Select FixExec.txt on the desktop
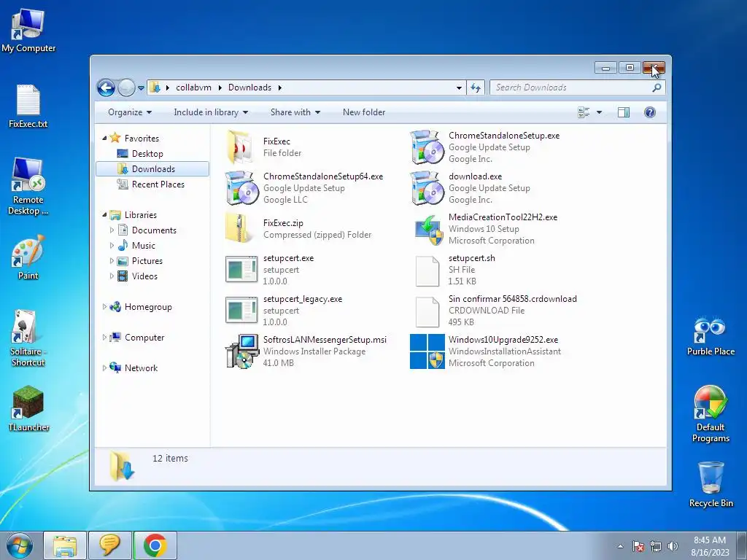The image size is (747, 560). [x=28, y=106]
